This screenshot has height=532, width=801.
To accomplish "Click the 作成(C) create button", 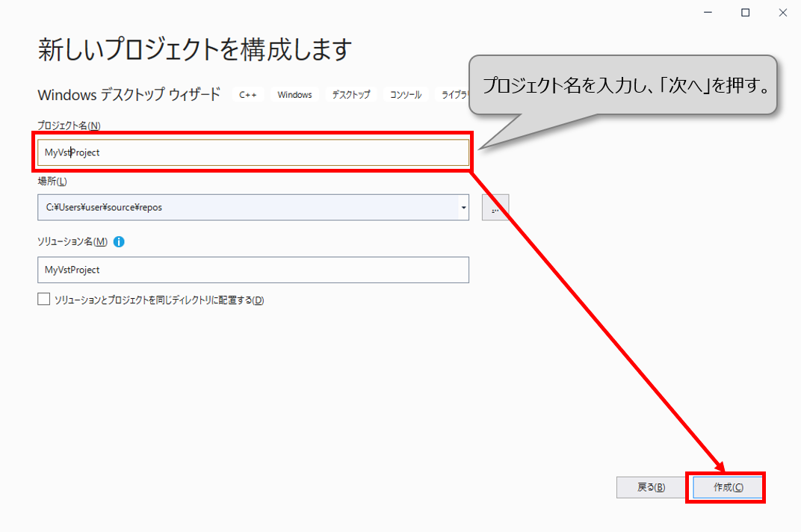I will coord(728,487).
